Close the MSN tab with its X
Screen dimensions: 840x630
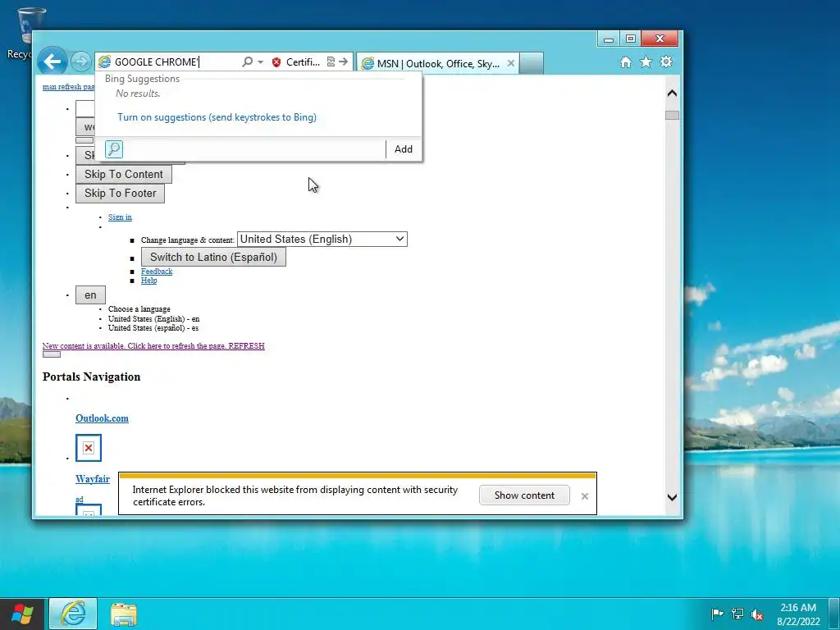pyautogui.click(x=511, y=63)
